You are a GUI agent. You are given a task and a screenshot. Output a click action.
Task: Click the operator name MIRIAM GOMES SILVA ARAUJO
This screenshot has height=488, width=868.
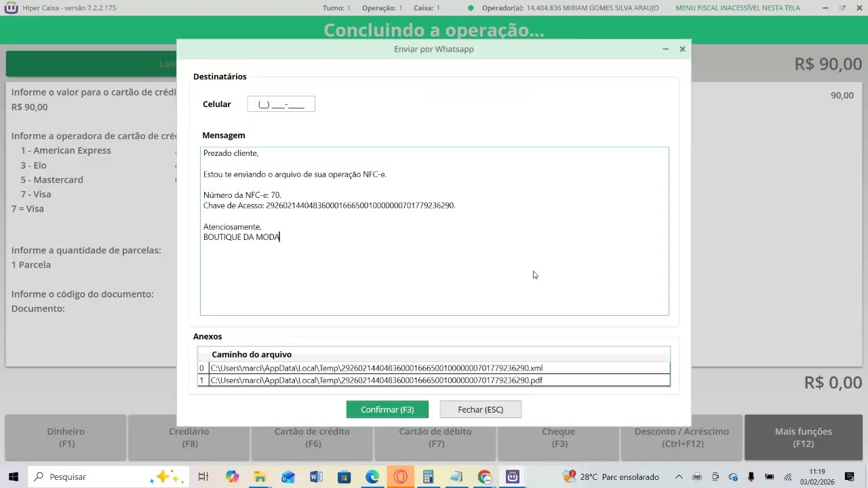coord(601,8)
